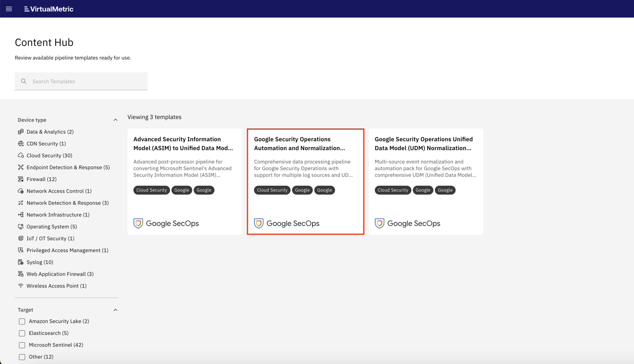Screen dimensions: 634x364
Task: Select the Endpoint Detection & Response icon
Action: [21, 167]
